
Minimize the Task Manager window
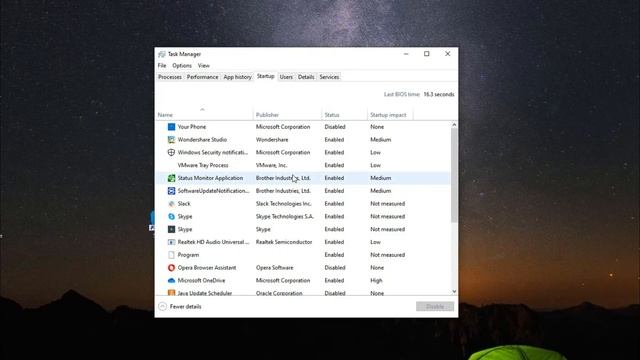[406, 54]
